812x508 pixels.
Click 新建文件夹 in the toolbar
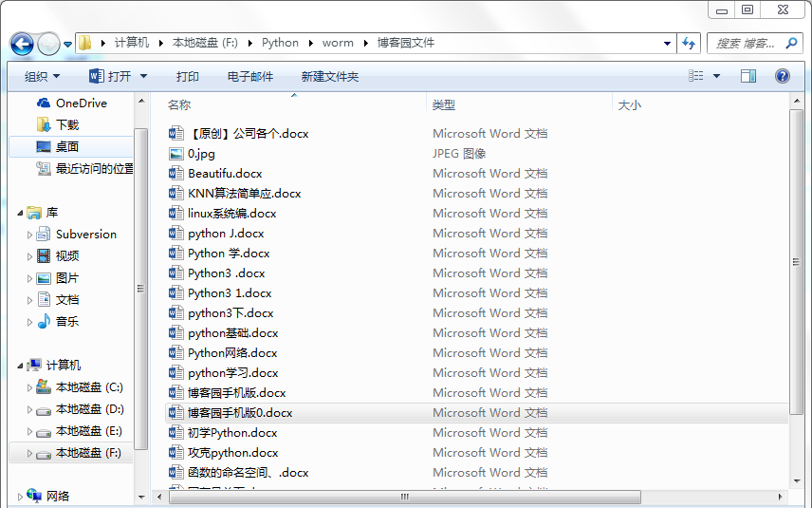pyautogui.click(x=330, y=77)
